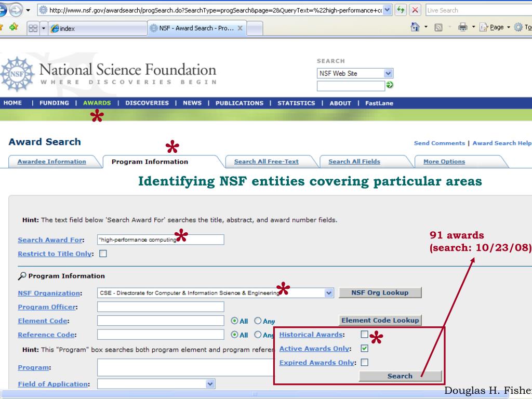Click the Reference Code input field

click(161, 335)
